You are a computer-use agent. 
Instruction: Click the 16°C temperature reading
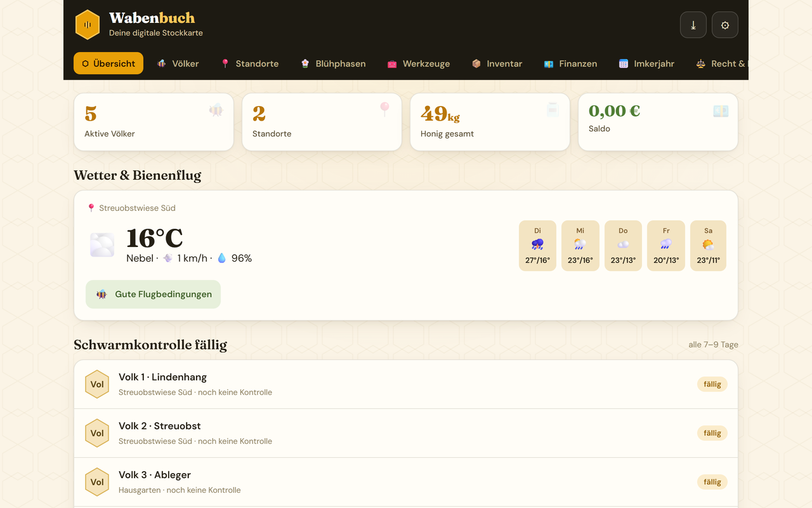pos(155,239)
